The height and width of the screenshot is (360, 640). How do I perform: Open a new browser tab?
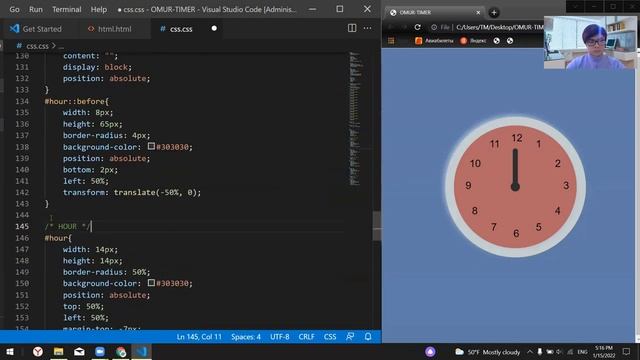coord(494,13)
